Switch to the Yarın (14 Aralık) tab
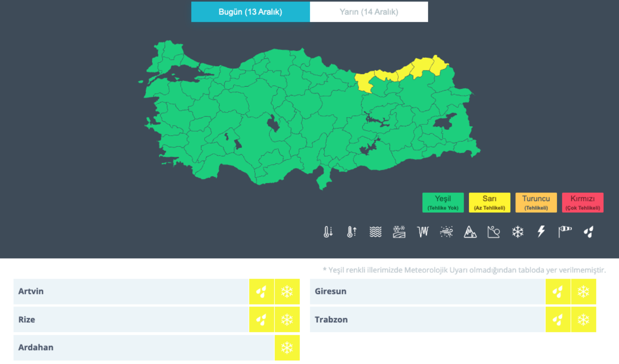Screen dimensions: 619x364 coord(368,12)
